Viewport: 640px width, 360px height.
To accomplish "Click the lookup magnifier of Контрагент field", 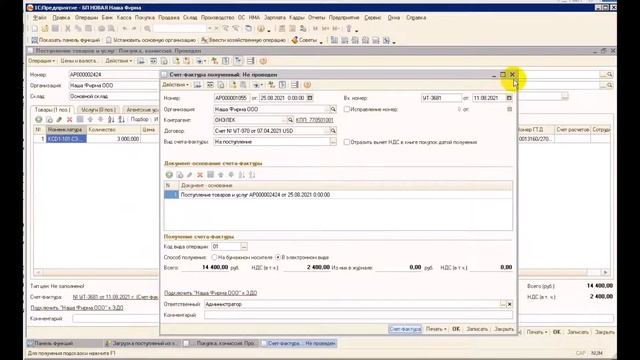I will [x=290, y=120].
